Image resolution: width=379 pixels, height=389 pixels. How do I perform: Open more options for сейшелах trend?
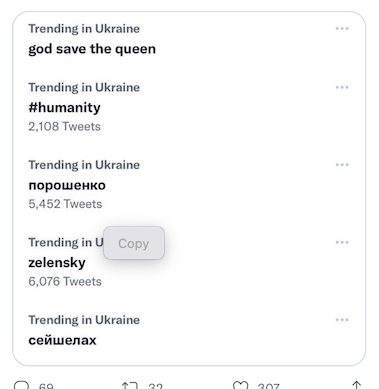(x=342, y=320)
